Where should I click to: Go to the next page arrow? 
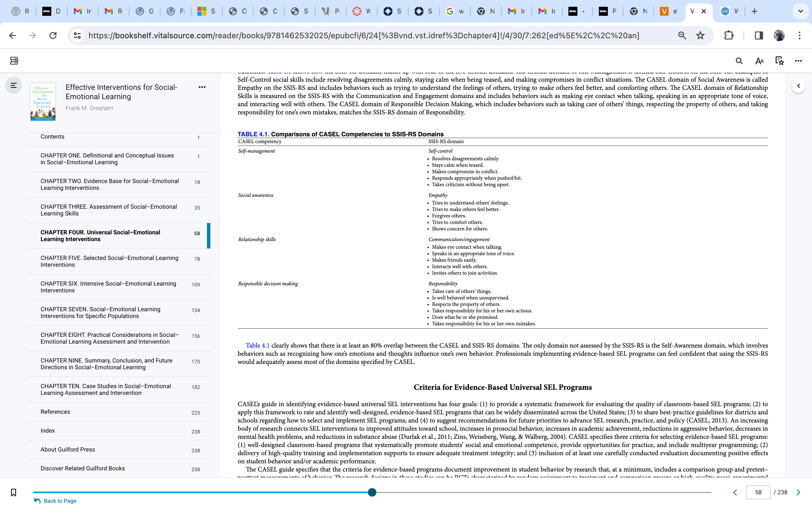[x=798, y=492]
